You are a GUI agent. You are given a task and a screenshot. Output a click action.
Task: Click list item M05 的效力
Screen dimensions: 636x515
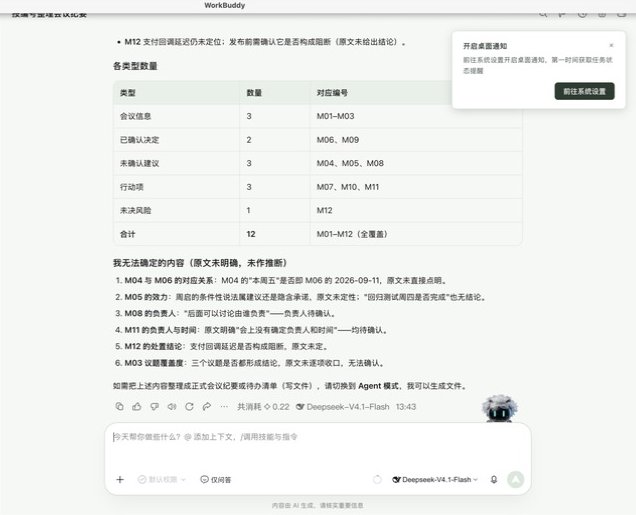point(301,297)
